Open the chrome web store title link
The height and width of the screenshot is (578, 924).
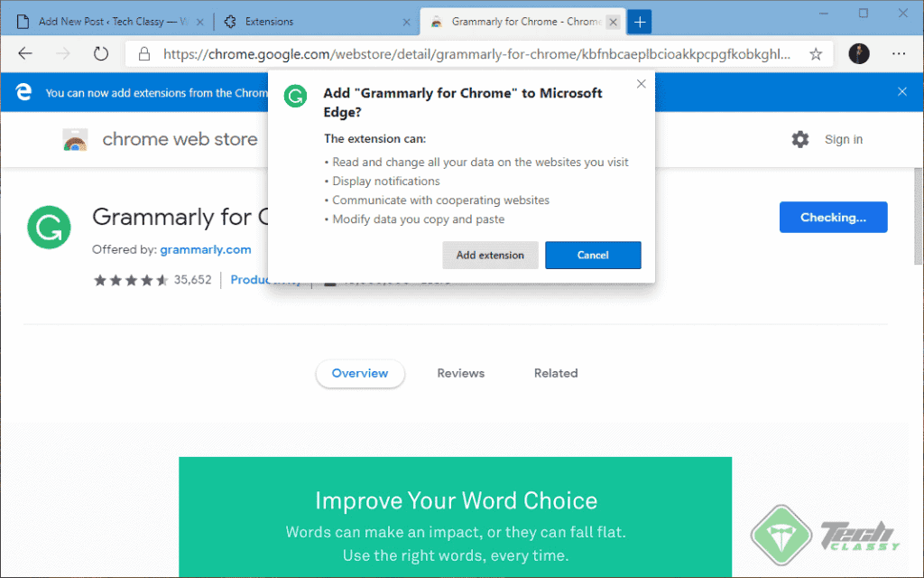tap(180, 139)
